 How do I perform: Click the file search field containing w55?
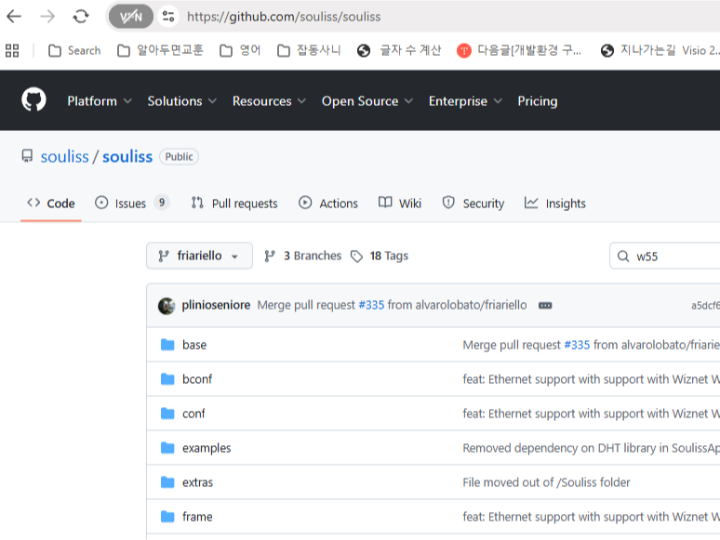670,256
